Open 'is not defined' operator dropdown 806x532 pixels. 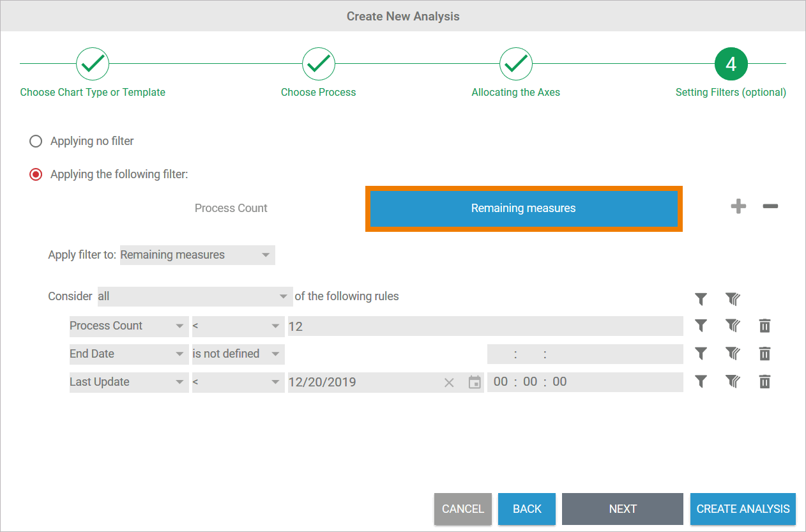point(238,354)
